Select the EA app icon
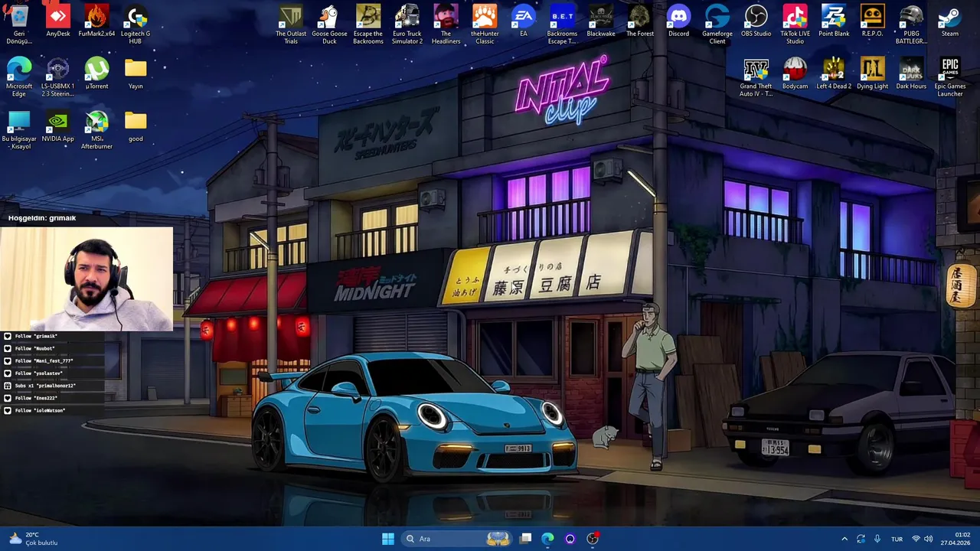Screen dimensions: 980x551 click(x=524, y=21)
